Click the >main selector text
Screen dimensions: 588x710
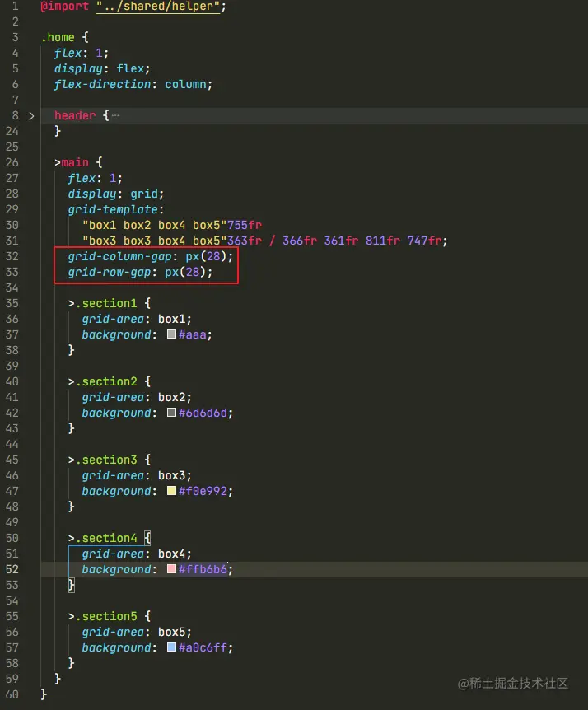click(x=72, y=162)
